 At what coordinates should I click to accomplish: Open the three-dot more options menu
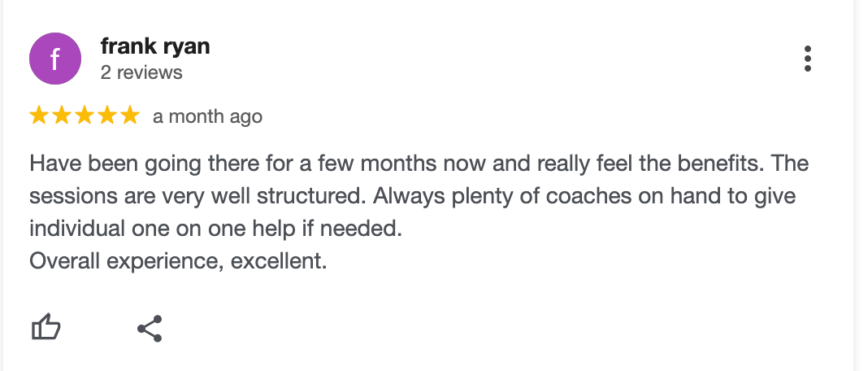pyautogui.click(x=807, y=59)
